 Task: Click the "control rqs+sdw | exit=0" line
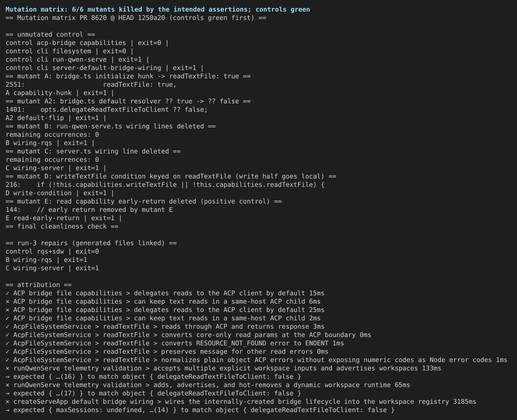coord(52,251)
